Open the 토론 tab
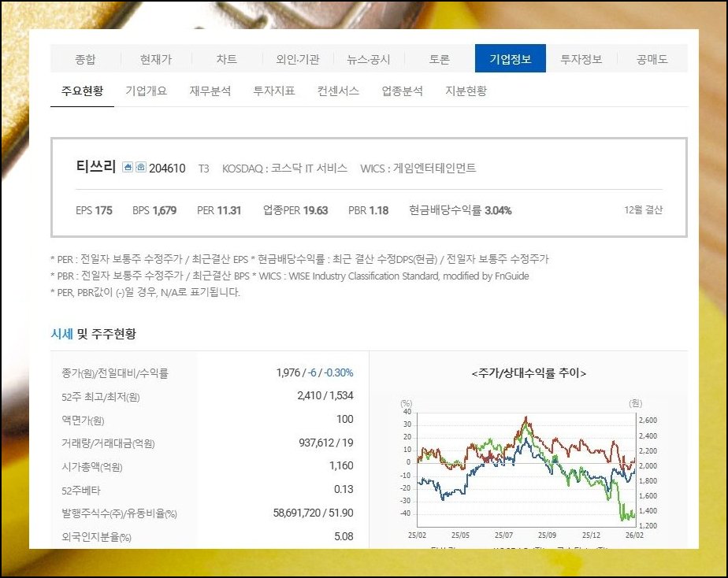Image resolution: width=728 pixels, height=578 pixels. tap(439, 59)
